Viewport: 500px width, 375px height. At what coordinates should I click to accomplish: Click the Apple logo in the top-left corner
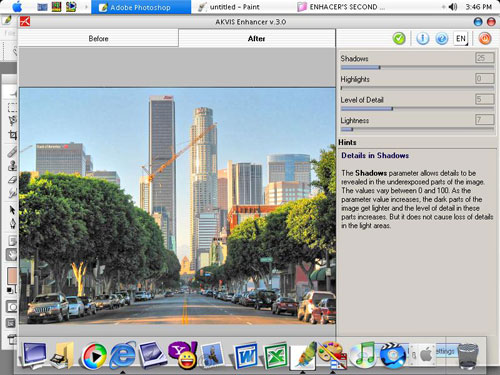17,7
